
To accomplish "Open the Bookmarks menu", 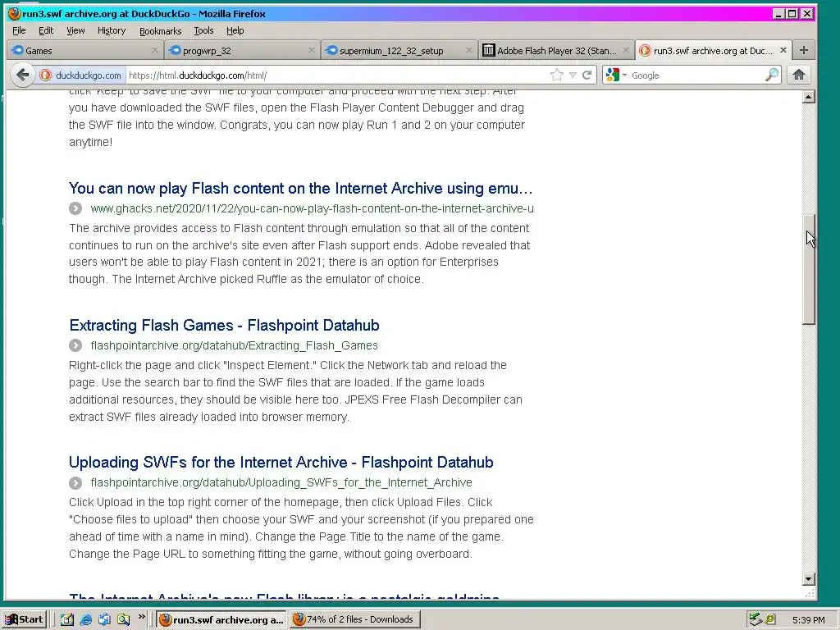I will click(x=160, y=31).
